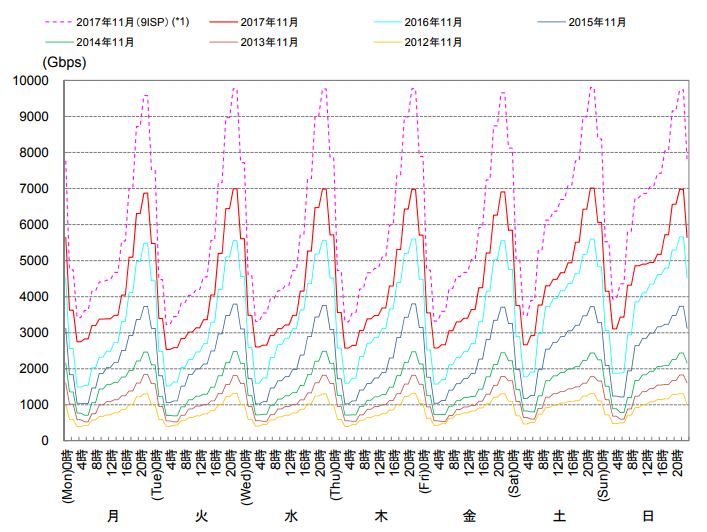The width and height of the screenshot is (707, 532).
Task: Click the 10000 value on the y-axis
Action: tap(29, 81)
